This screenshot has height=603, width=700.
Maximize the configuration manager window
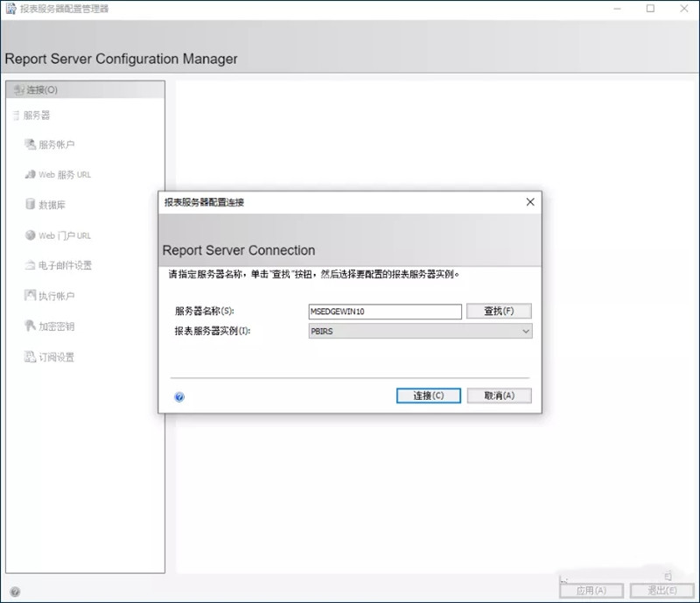tap(650, 9)
